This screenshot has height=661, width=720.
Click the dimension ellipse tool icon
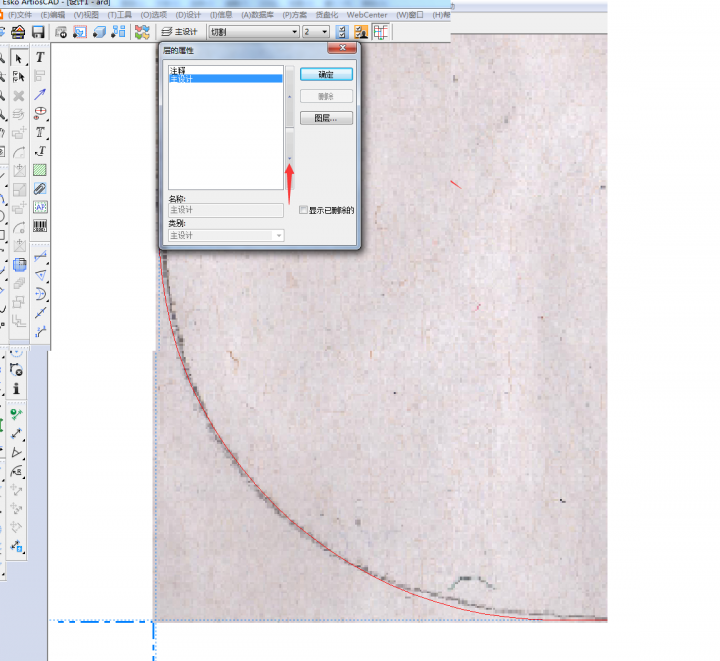pos(41,112)
